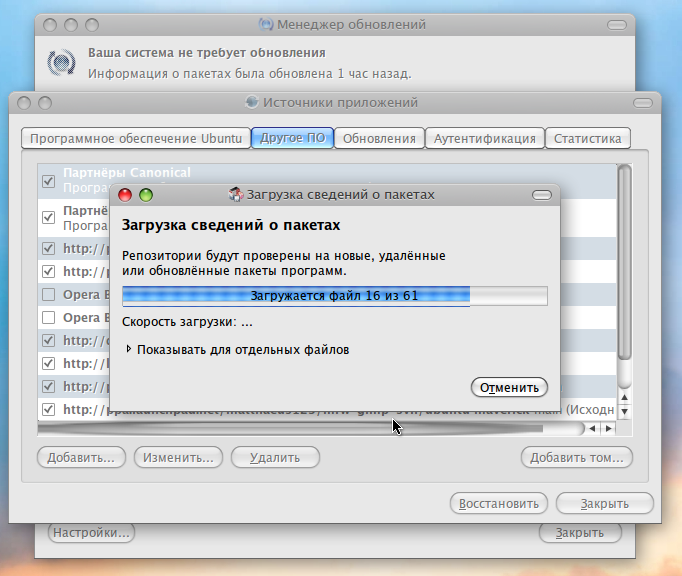682x576 pixels.
Task: Toggle the http:// checkbox directly below second Партнёры
Action: [48, 248]
